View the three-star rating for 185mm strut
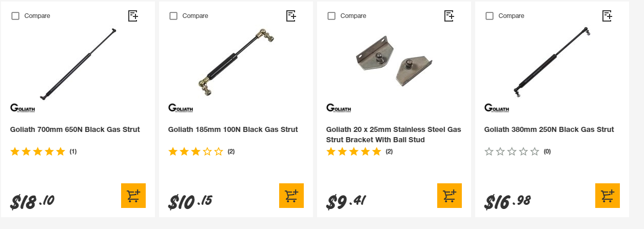 pyautogui.click(x=196, y=151)
